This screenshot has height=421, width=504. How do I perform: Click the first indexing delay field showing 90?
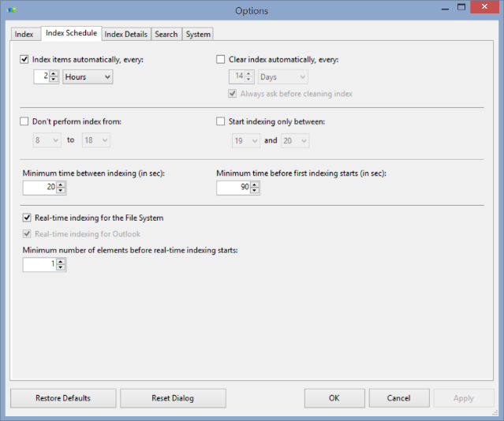coord(233,188)
